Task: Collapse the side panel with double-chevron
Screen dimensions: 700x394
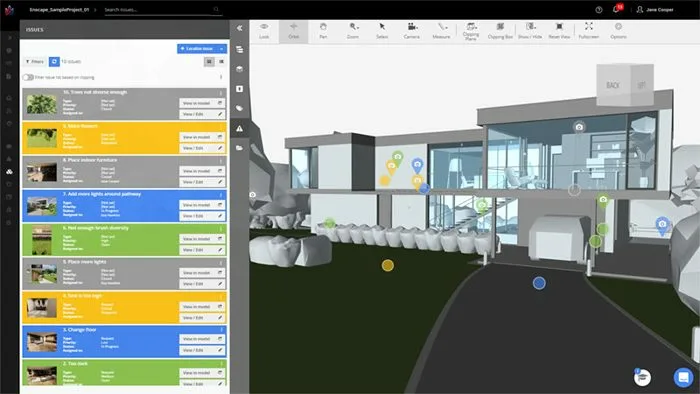Action: (x=240, y=28)
